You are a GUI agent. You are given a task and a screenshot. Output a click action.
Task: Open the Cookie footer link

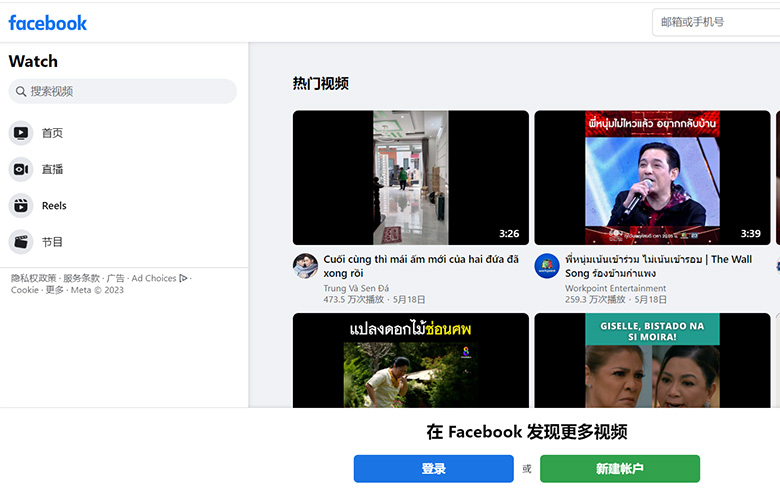(x=24, y=290)
